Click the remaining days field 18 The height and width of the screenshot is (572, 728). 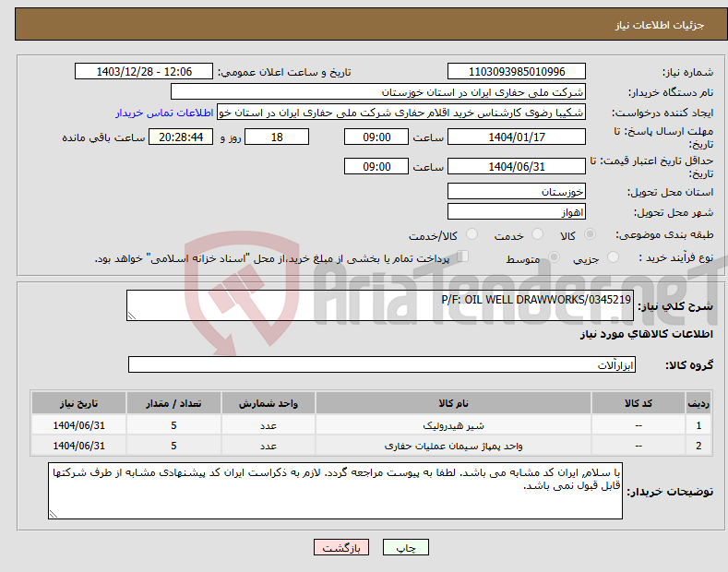point(277,137)
